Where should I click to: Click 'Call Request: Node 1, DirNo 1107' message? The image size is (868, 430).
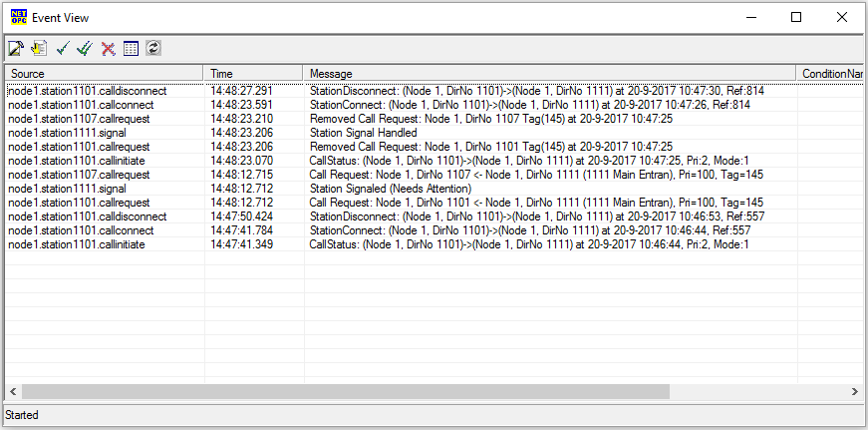click(536, 175)
